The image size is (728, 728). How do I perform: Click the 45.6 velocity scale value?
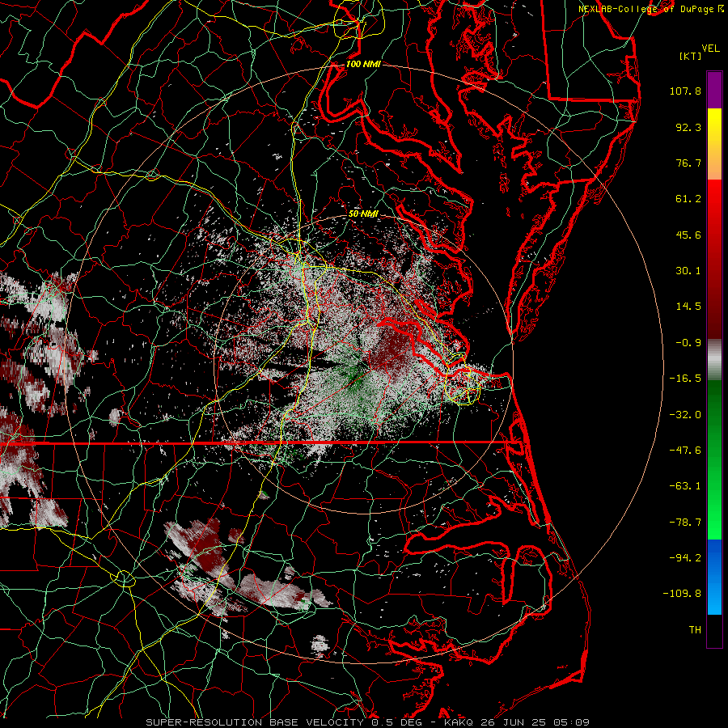(x=688, y=235)
